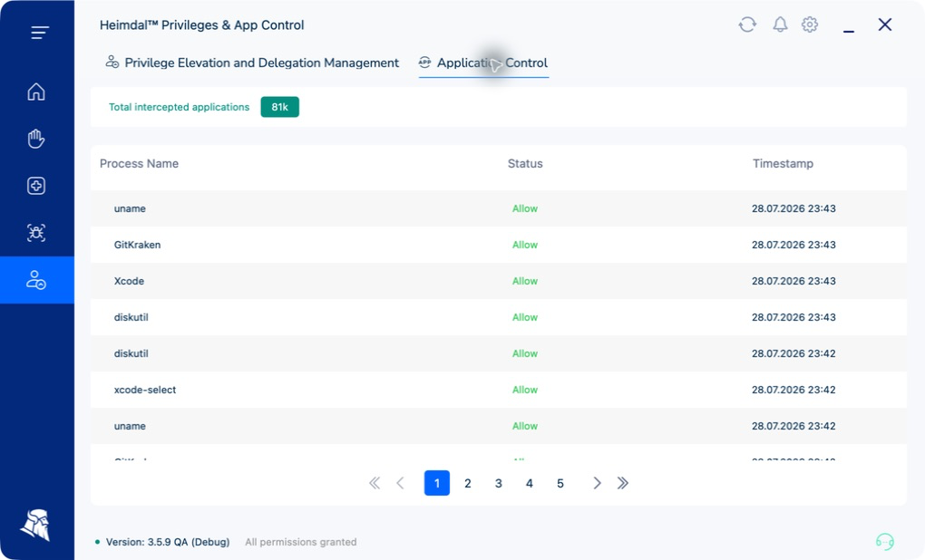Select page 1 in pagination

437,483
